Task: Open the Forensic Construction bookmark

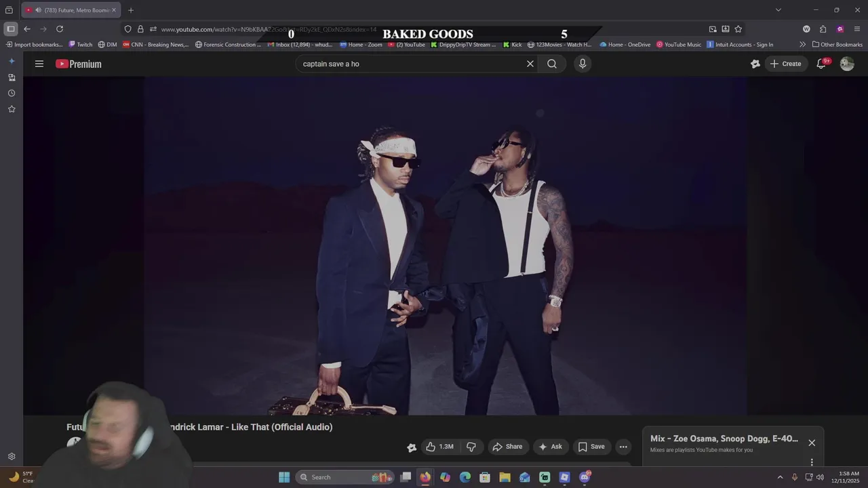Action: click(228, 45)
